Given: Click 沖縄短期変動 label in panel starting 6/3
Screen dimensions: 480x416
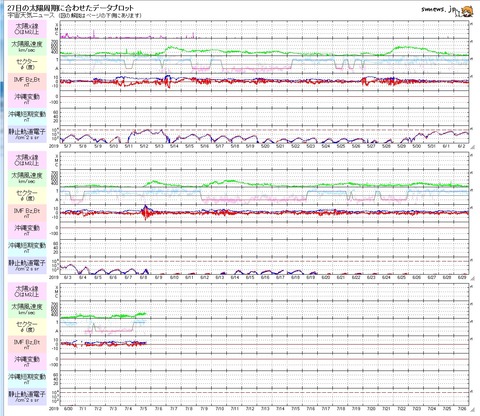Looking at the screenshot, I should (x=27, y=248).
